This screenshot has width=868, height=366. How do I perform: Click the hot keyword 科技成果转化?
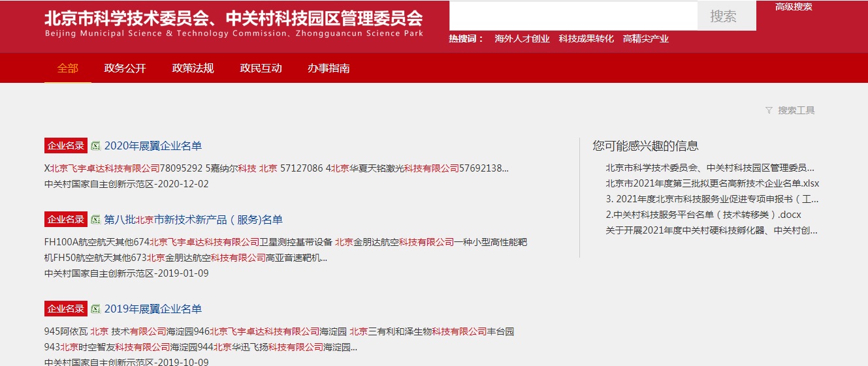pos(586,39)
